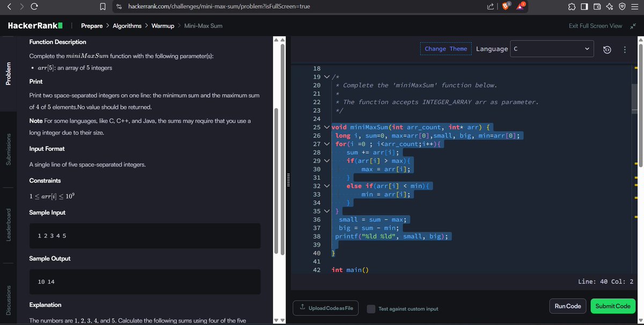Reset code with the history icon
This screenshot has width=644, height=325.
pos(608,49)
